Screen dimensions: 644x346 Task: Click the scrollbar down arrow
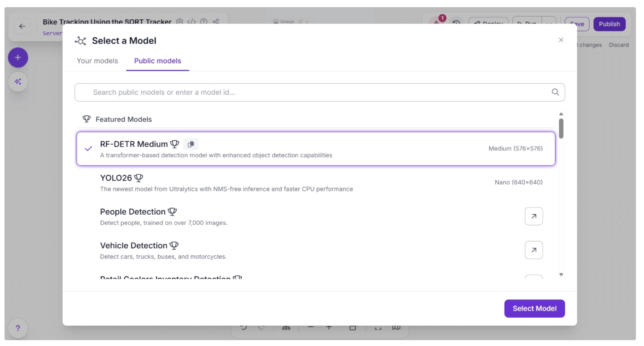[x=561, y=274]
